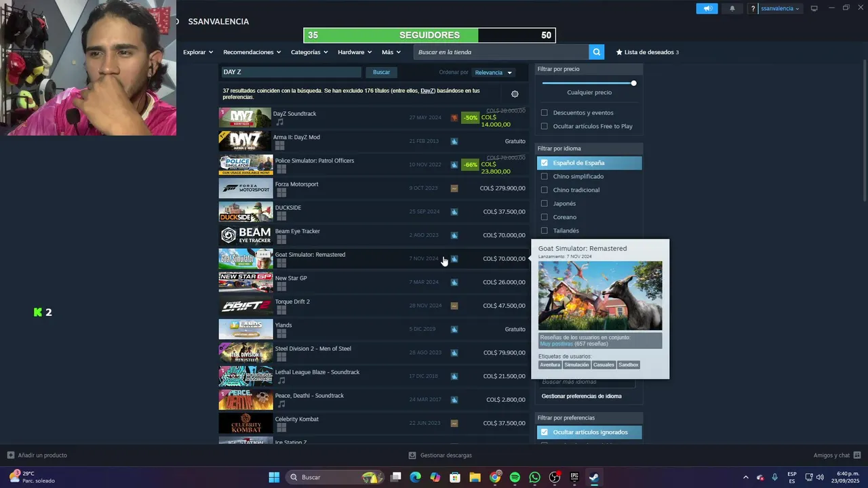Check Chino simplificado language filter

tap(544, 176)
